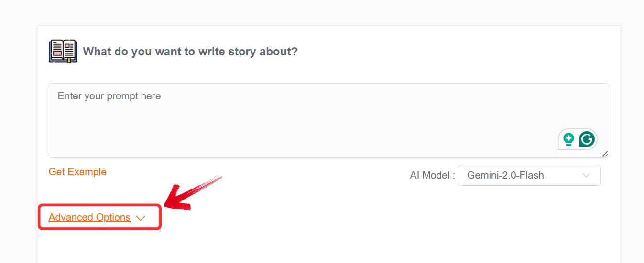Click the Grammarly green G icon

(587, 139)
